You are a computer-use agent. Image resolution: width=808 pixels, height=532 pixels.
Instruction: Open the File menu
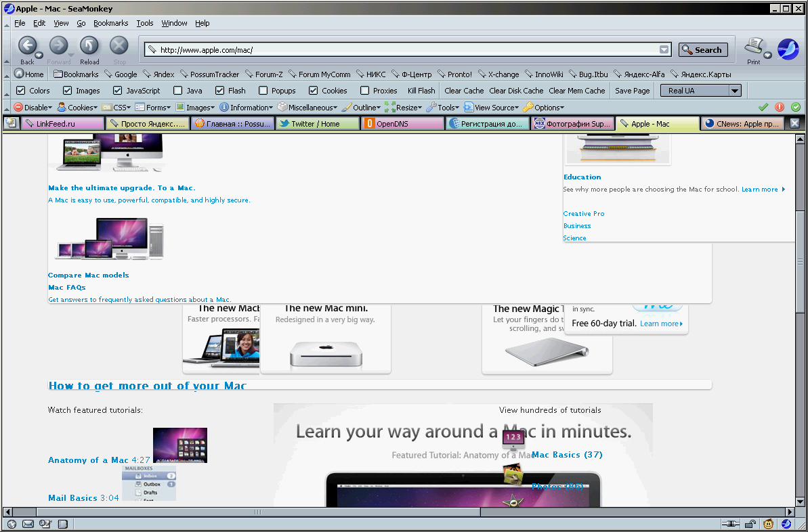20,23
